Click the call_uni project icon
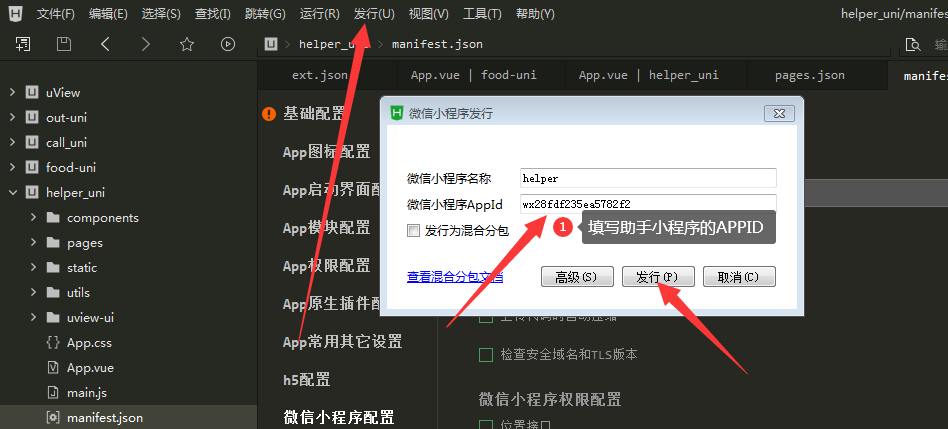 (32, 143)
